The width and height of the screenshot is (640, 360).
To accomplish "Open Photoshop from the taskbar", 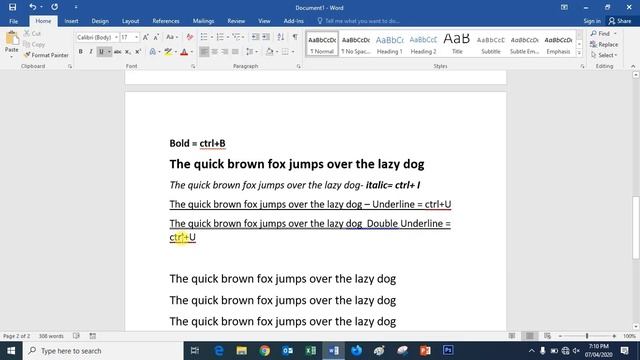I will click(x=448, y=351).
